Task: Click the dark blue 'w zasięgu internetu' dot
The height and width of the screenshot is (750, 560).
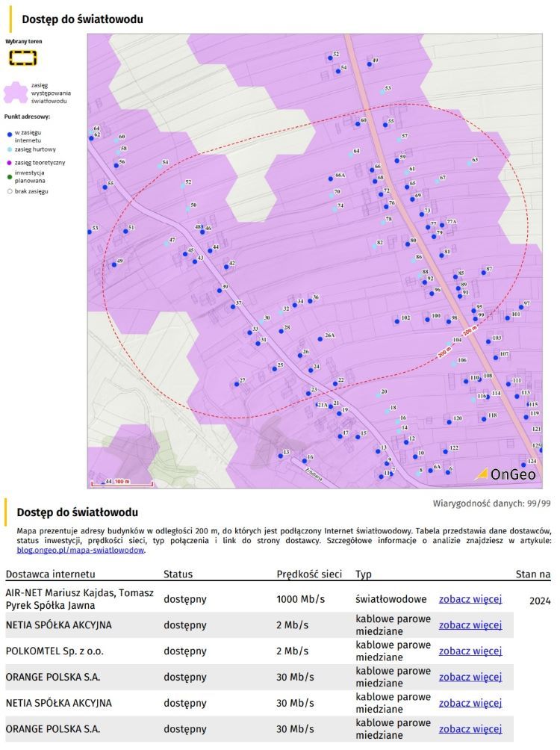Action: click(x=10, y=135)
